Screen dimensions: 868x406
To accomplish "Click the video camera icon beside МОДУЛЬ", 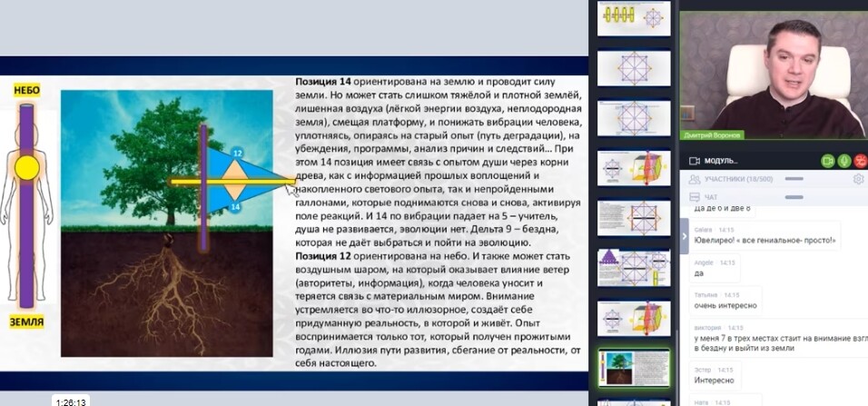I will [695, 161].
